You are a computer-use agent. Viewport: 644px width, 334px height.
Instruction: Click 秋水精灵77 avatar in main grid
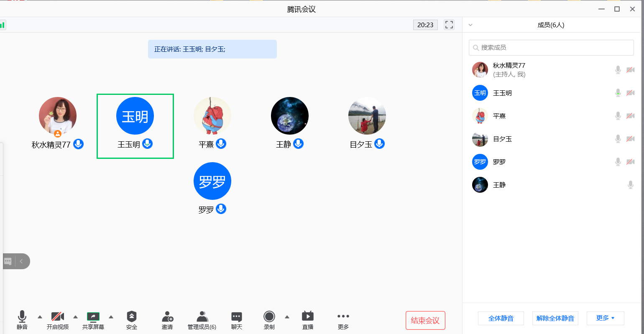tap(58, 116)
